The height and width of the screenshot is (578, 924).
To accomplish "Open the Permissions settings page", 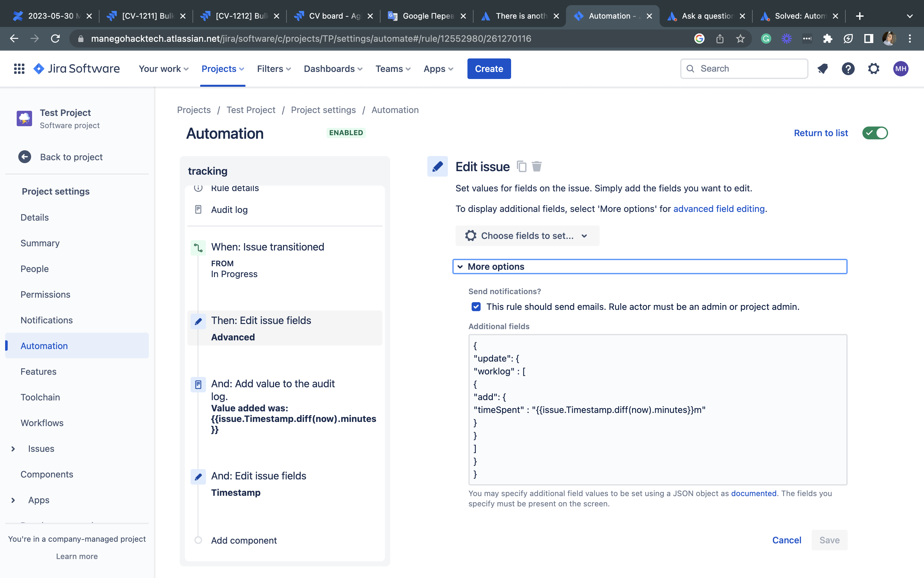I will coord(46,294).
